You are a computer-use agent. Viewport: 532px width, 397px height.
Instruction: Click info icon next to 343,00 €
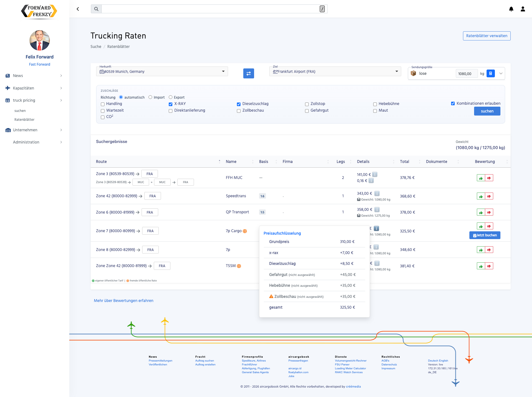pos(377,193)
